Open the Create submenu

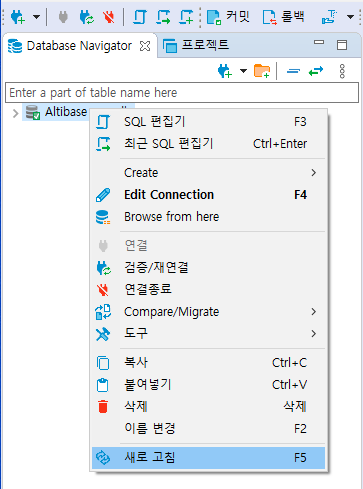(208, 173)
